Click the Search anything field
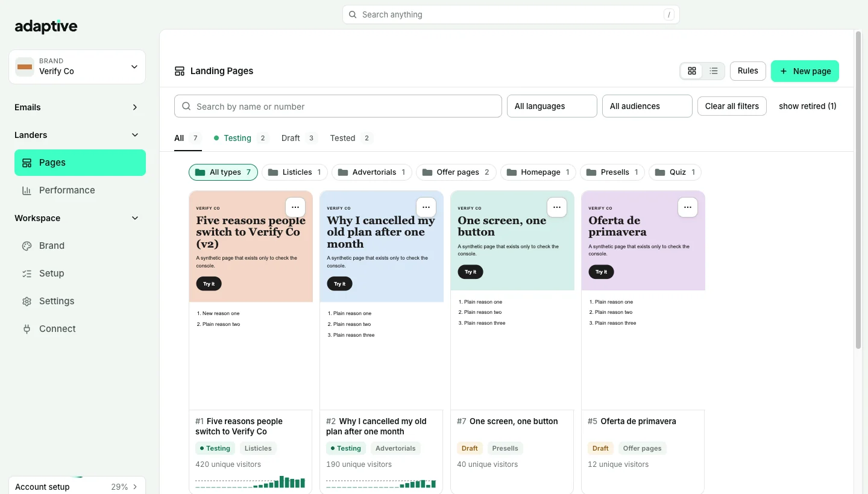The image size is (868, 494). click(x=511, y=14)
